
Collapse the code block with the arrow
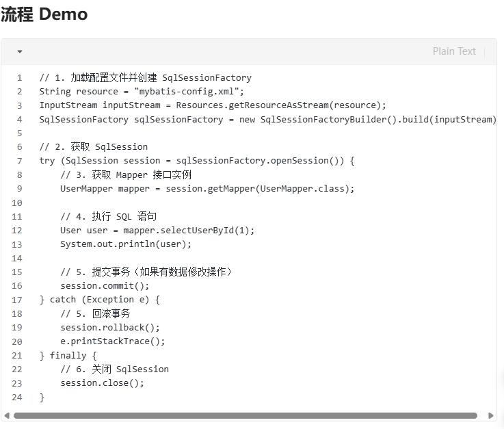20,51
